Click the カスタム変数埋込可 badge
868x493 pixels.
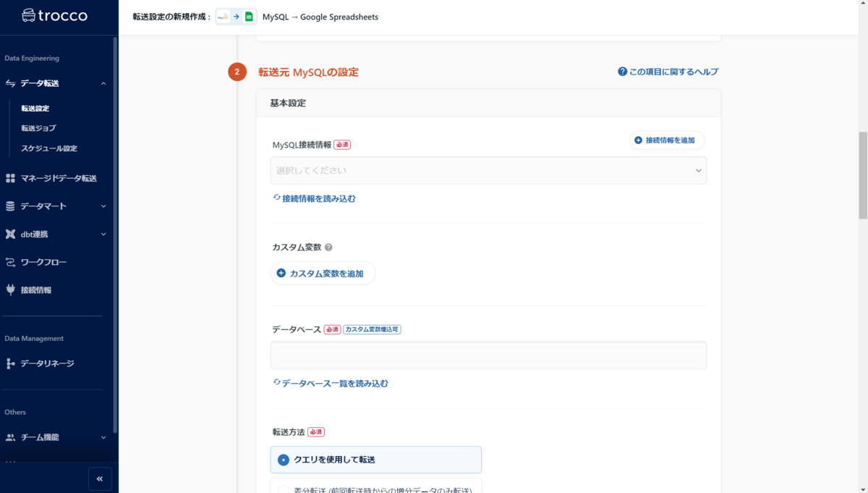(x=372, y=329)
